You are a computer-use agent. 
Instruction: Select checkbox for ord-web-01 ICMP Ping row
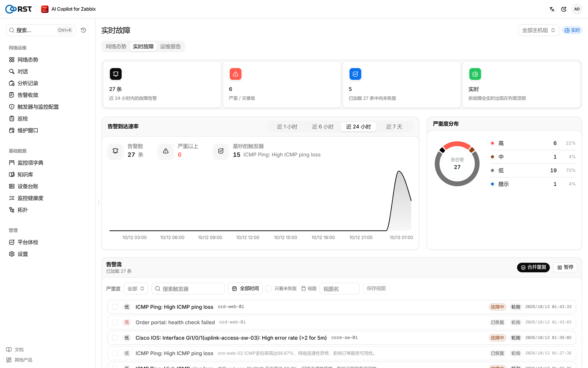coord(115,307)
